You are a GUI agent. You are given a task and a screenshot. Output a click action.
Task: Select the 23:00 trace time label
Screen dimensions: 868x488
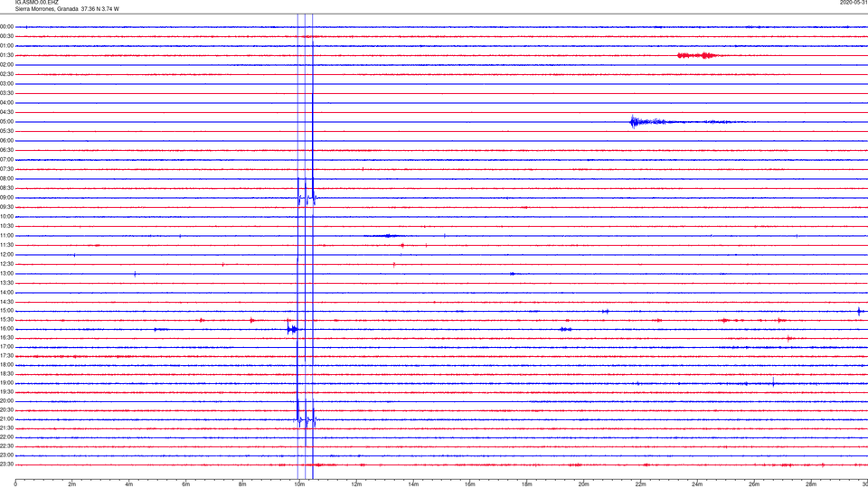[6, 455]
